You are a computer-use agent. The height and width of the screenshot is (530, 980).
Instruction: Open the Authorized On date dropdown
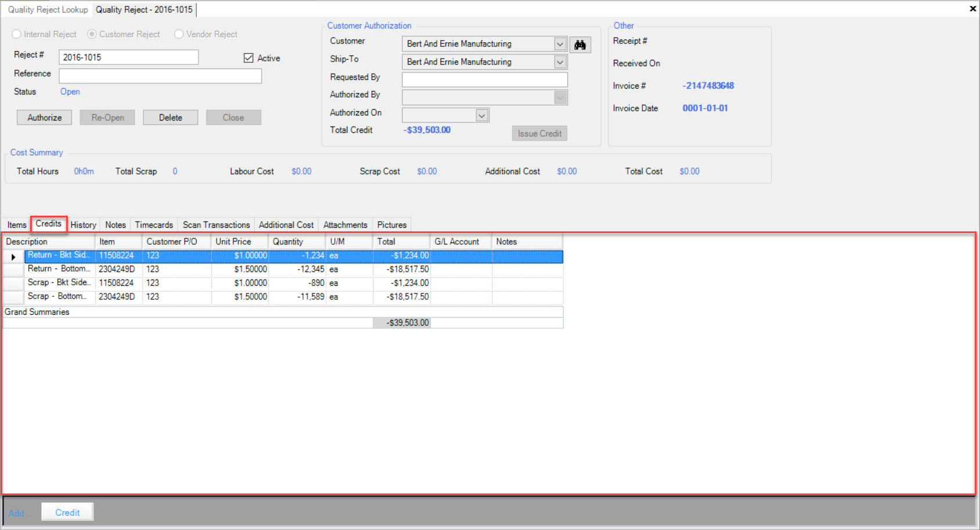482,115
